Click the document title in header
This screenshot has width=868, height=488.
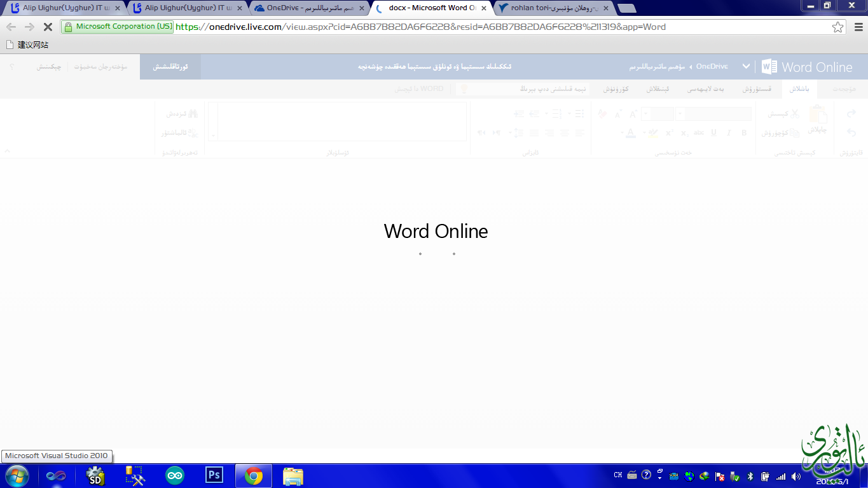[x=434, y=67]
